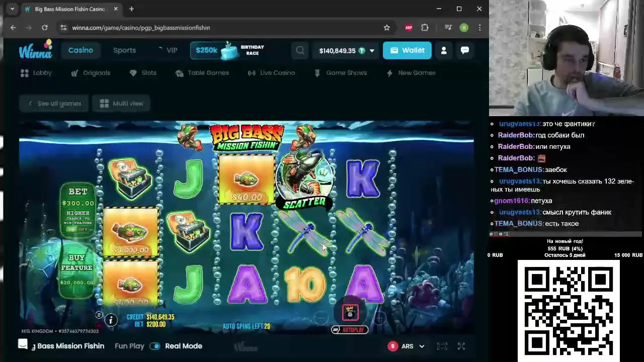This screenshot has width=644, height=362.
Task: Open the game info 'i' button
Action: click(111, 320)
